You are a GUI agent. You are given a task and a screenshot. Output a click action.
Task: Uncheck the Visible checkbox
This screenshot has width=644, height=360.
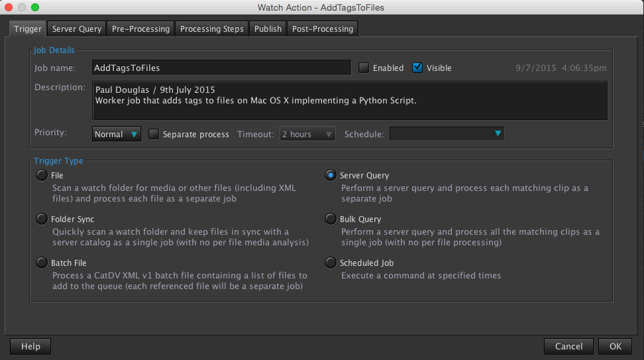(417, 68)
